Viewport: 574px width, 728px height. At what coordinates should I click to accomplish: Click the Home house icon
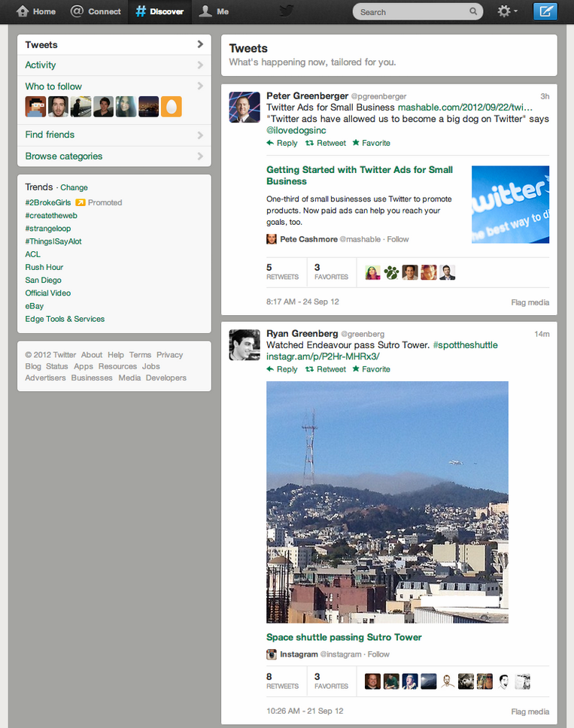[23, 11]
